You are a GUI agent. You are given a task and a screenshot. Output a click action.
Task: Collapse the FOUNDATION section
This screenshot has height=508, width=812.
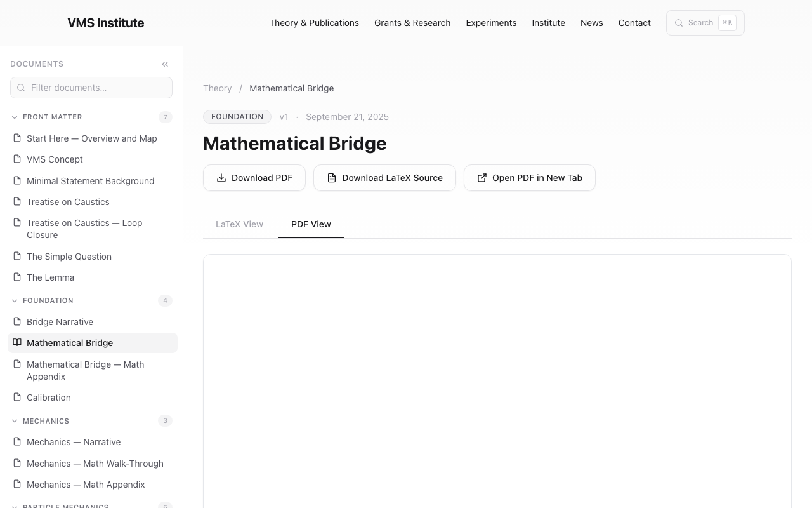pyautogui.click(x=14, y=300)
